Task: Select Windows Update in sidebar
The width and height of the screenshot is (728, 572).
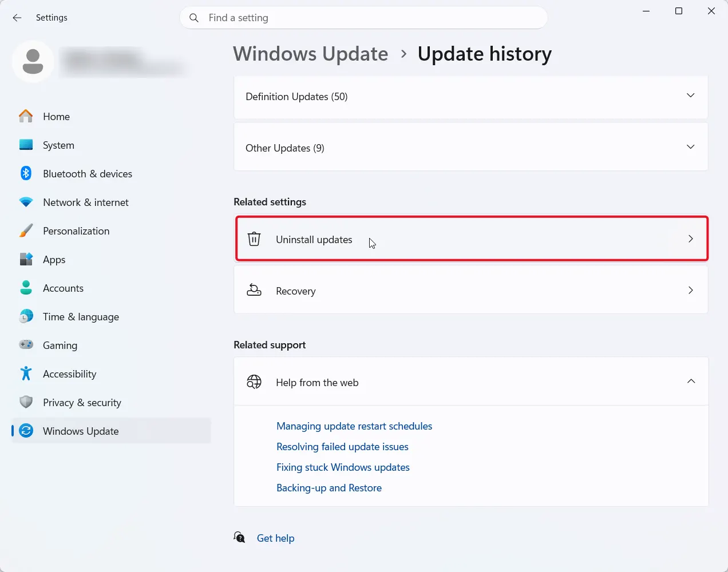Action: pyautogui.click(x=111, y=431)
